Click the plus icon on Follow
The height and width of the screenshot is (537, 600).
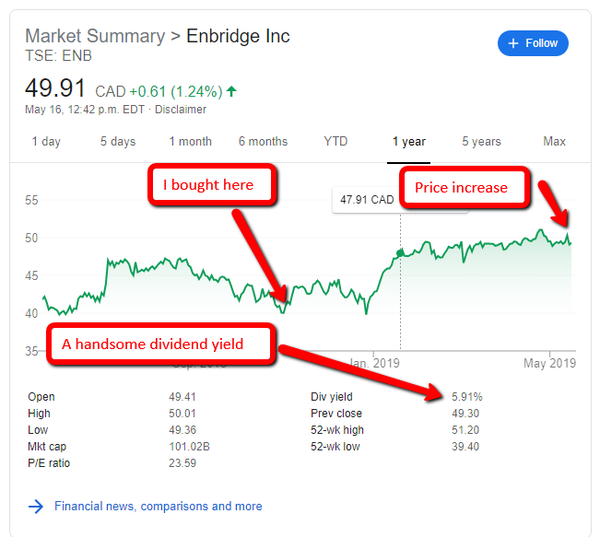pos(513,43)
